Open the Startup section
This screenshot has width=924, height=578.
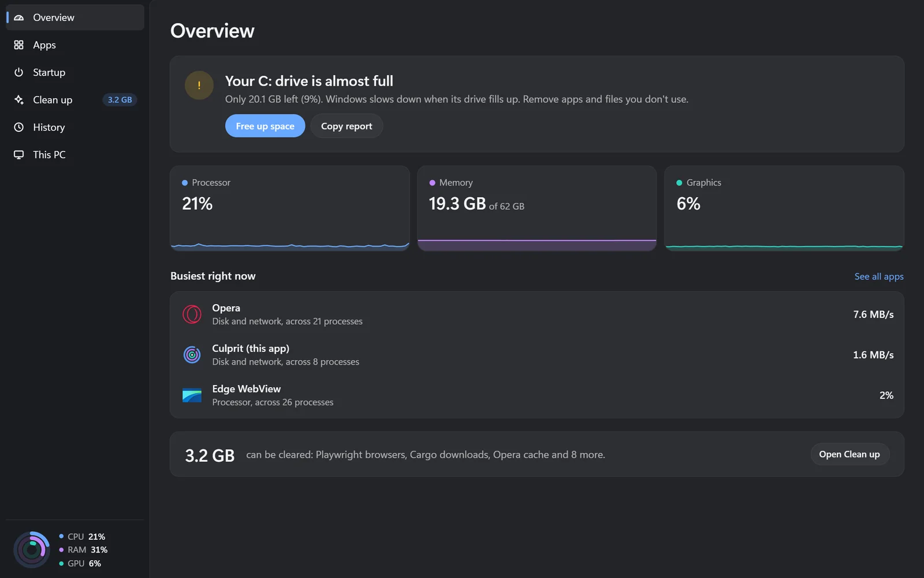point(75,72)
